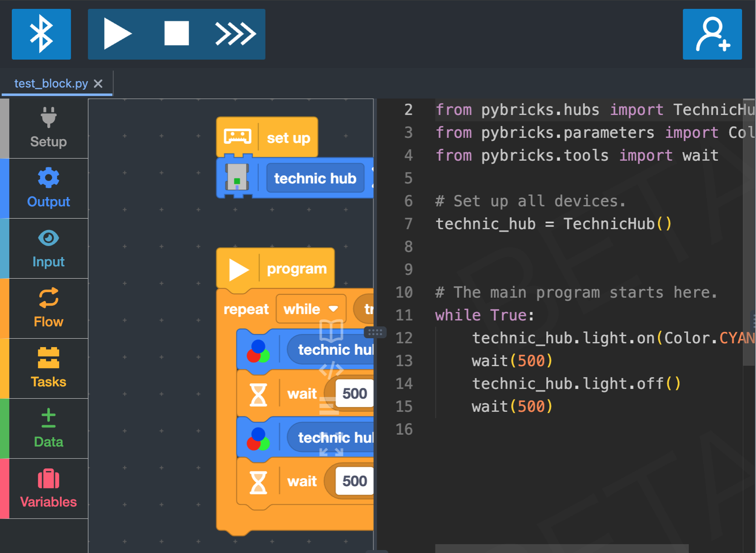Edit the 500 value in the second wait block
This screenshot has height=553, width=756.
pos(355,481)
